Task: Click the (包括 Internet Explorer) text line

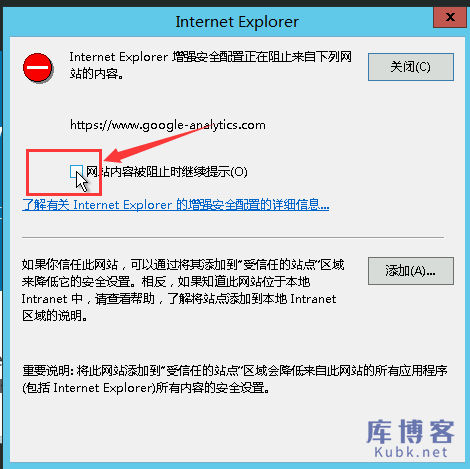Action: (146, 388)
